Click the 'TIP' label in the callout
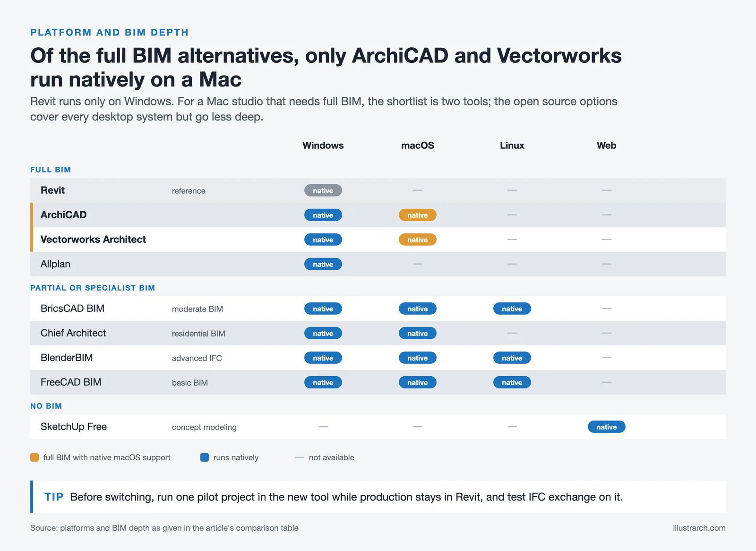Viewport: 756px width, 551px height. point(54,497)
